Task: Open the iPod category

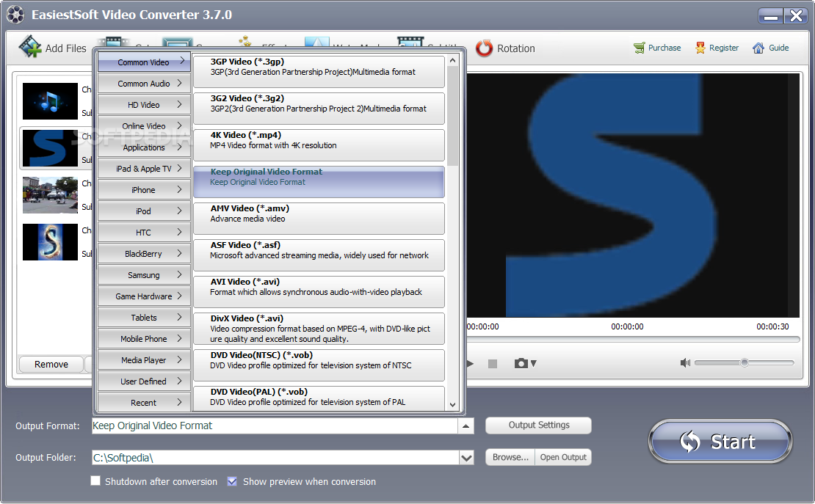Action: click(x=144, y=211)
